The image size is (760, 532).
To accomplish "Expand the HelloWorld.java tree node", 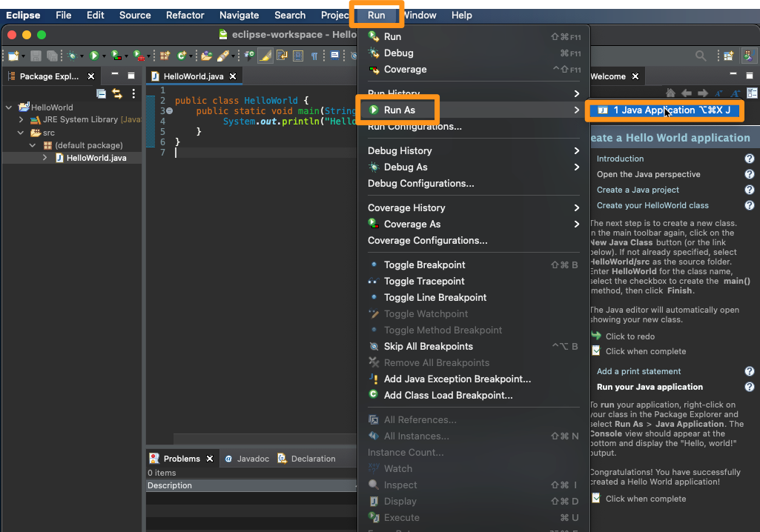I will (45, 158).
